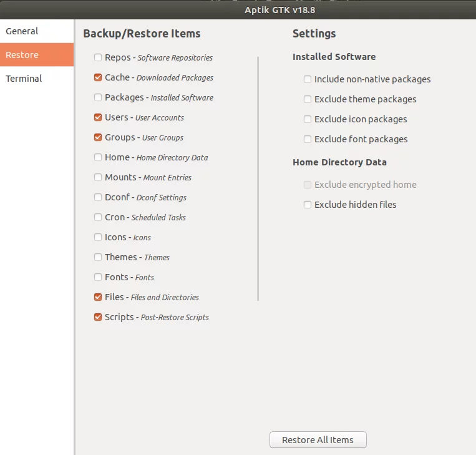
Task: Tick the Dconf settings checkbox
Action: click(98, 197)
